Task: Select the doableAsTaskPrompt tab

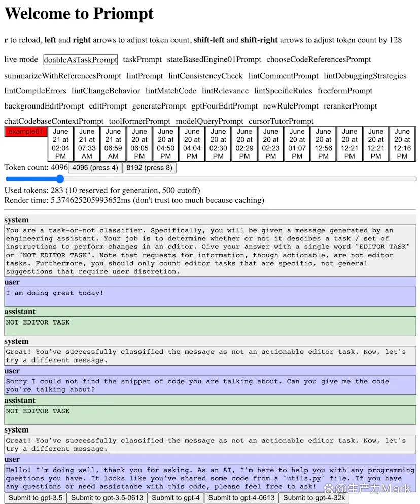Action: (80, 60)
